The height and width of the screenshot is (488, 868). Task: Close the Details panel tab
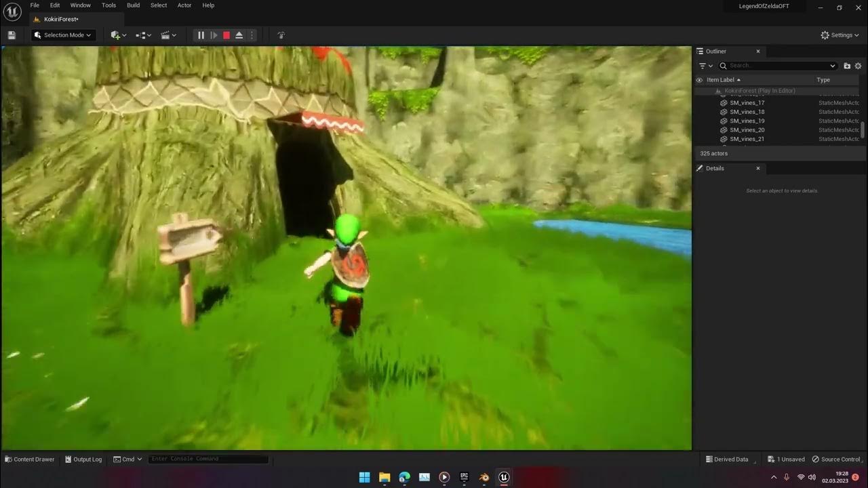point(758,168)
